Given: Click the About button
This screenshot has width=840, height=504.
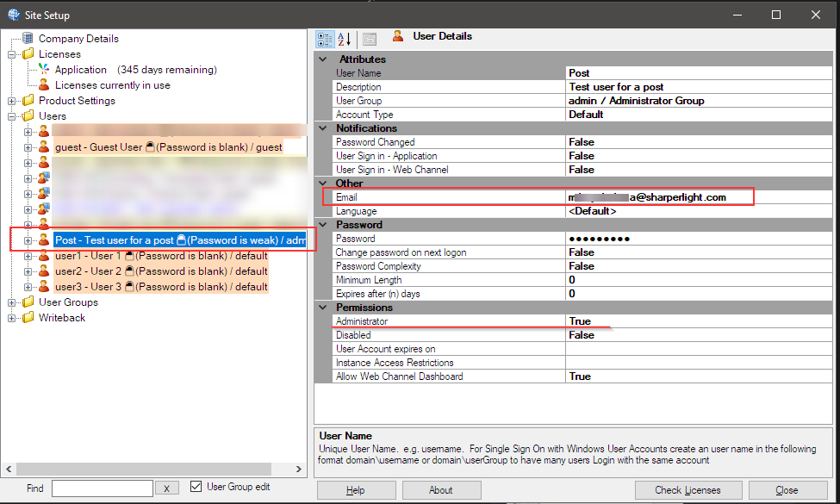Looking at the screenshot, I should coord(441,490).
